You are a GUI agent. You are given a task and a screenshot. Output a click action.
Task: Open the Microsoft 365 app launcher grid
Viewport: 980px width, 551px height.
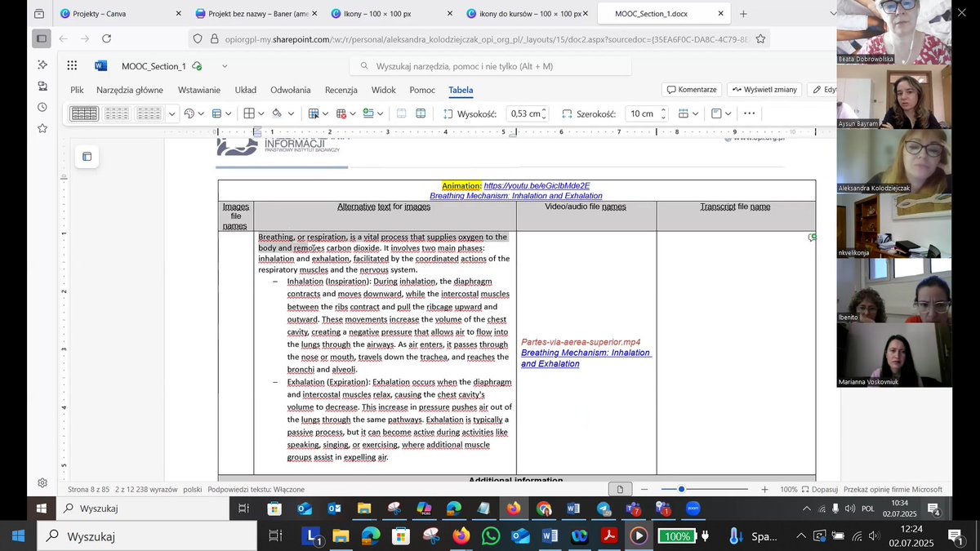72,66
